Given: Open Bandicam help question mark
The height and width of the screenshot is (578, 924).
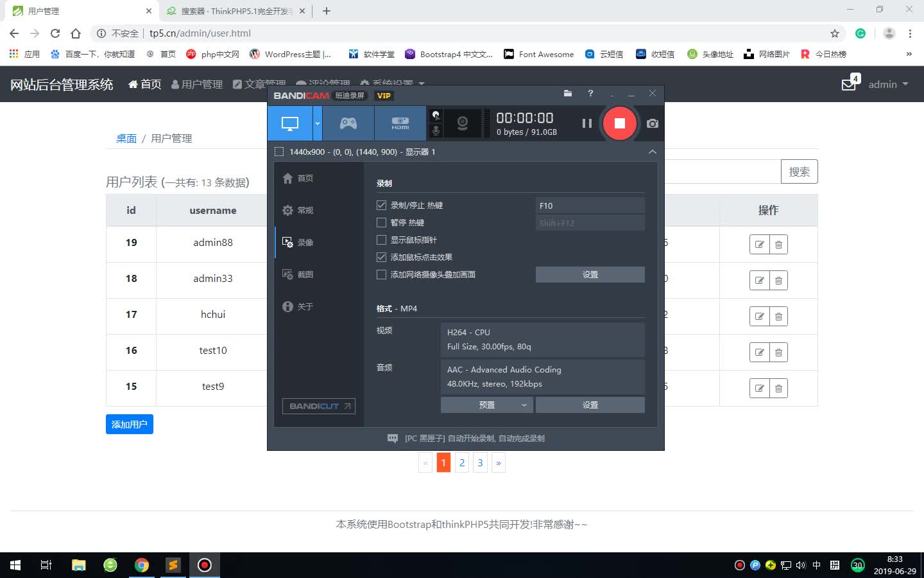Looking at the screenshot, I should (x=590, y=94).
